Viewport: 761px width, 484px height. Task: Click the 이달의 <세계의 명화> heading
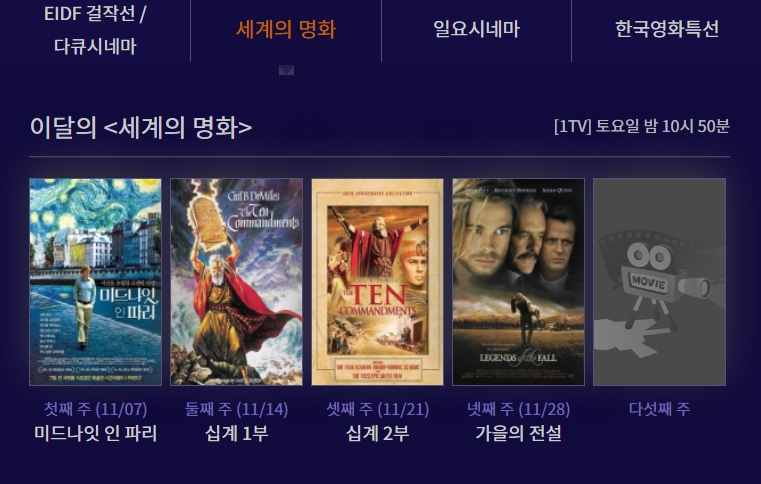[141, 127]
